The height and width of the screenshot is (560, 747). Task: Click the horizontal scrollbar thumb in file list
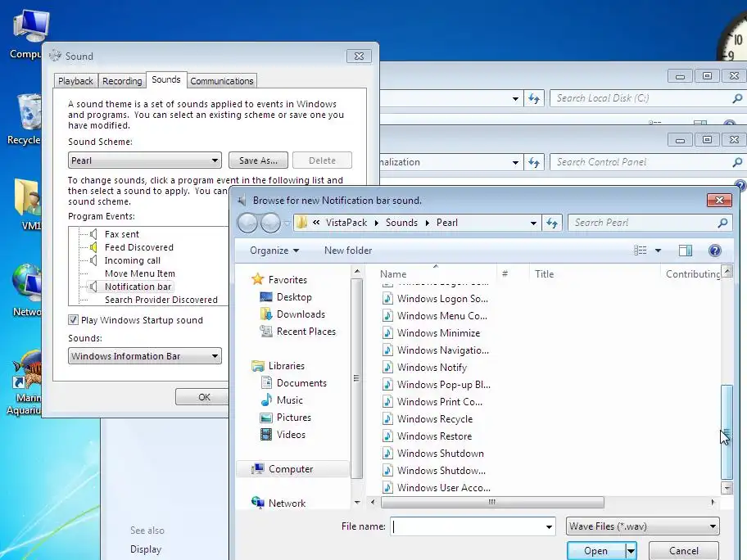pos(492,502)
